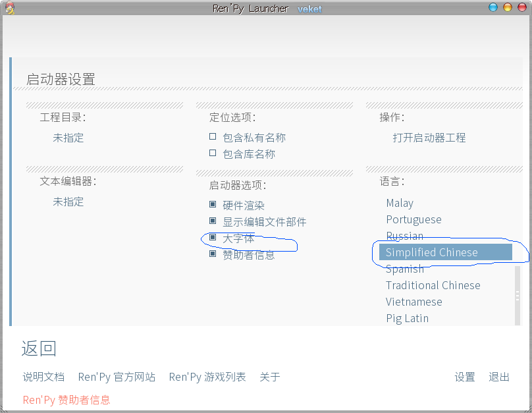Viewport: 532px width, 413px height.
Task: Open 设置 in the bottom bar
Action: [465, 377]
